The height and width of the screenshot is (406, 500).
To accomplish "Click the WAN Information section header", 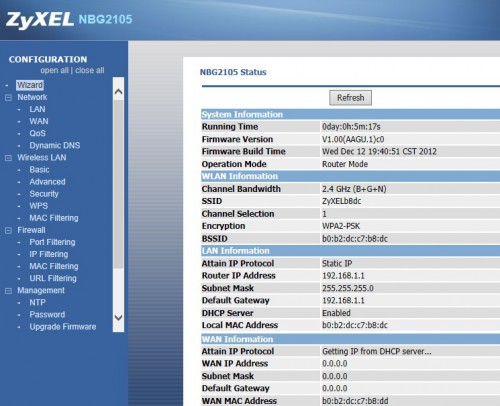I will pyautogui.click(x=350, y=339).
